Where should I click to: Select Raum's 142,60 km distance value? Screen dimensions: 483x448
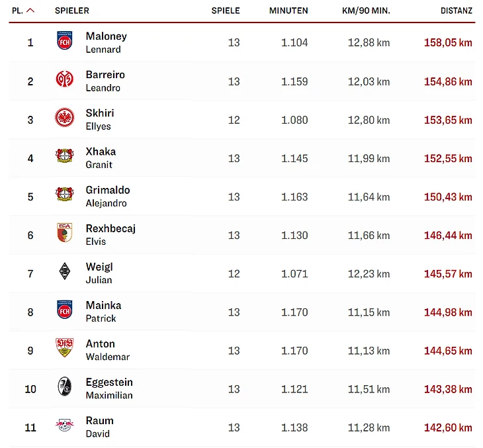448,427
